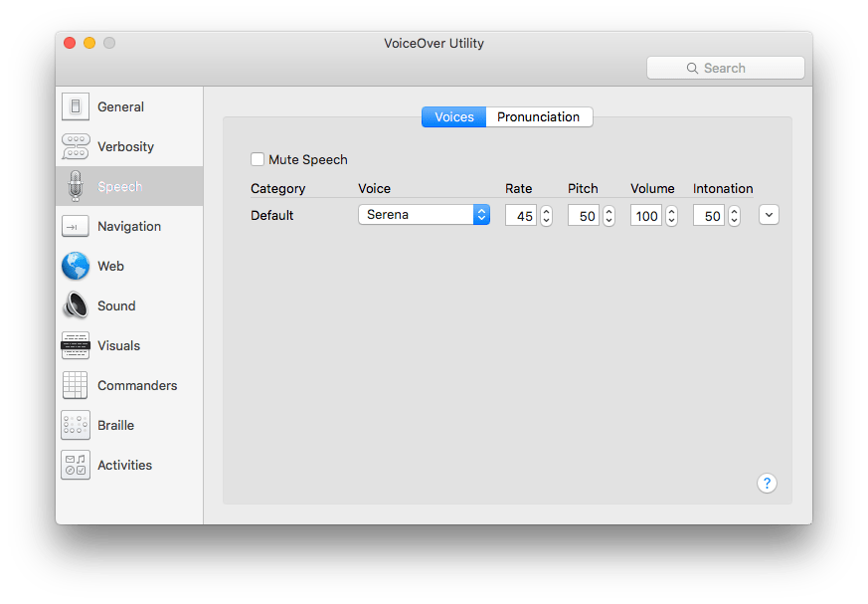
Task: Open the General category switch icon
Action: 76,106
